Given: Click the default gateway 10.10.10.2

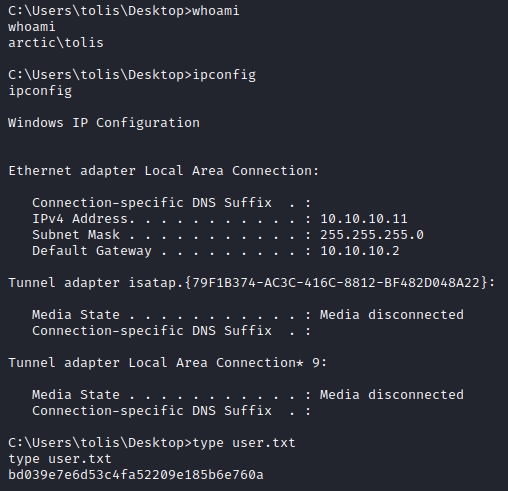Looking at the screenshot, I should (x=360, y=251).
